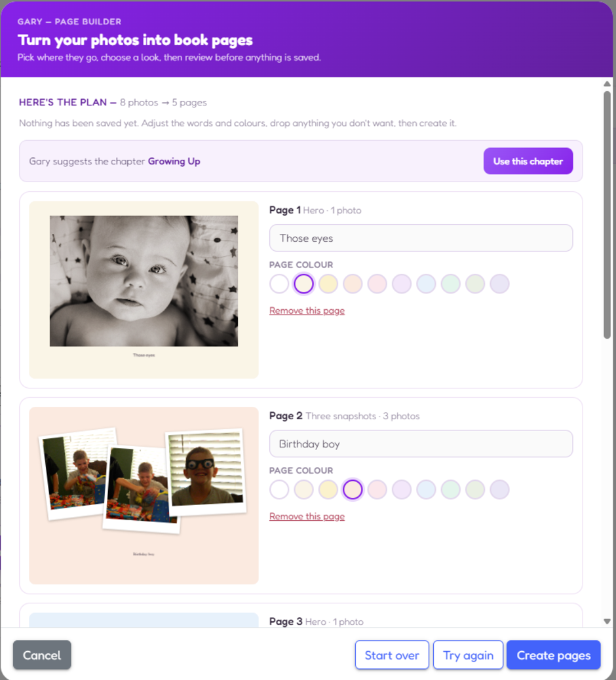Select lilac page colour for Page 1
Screen dimensions: 616x680
click(402, 284)
